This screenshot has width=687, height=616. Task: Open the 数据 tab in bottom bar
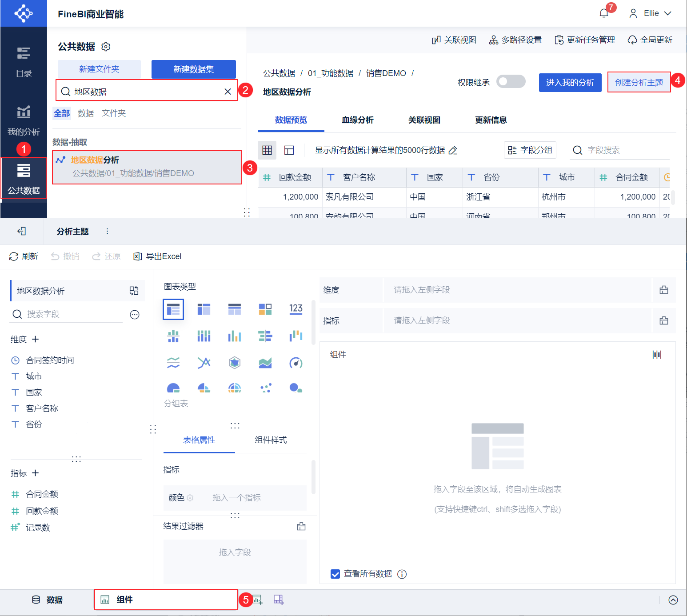[x=47, y=600]
